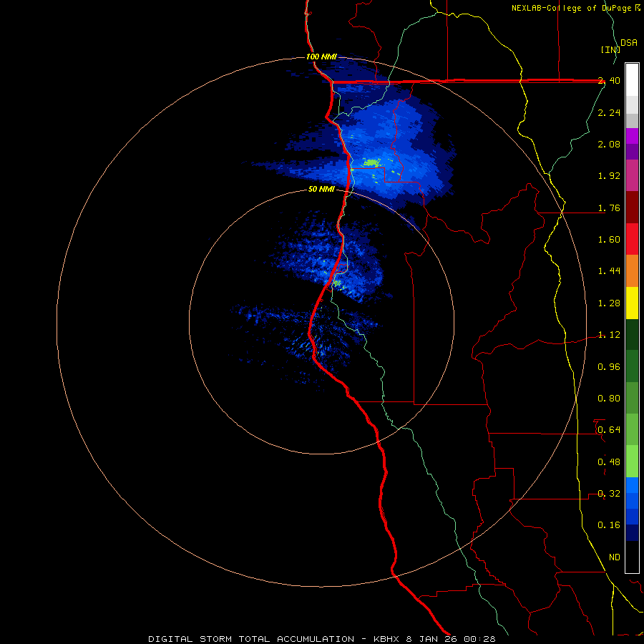Select the 0.64 legend value
This screenshot has width=644, height=644.
pos(609,430)
